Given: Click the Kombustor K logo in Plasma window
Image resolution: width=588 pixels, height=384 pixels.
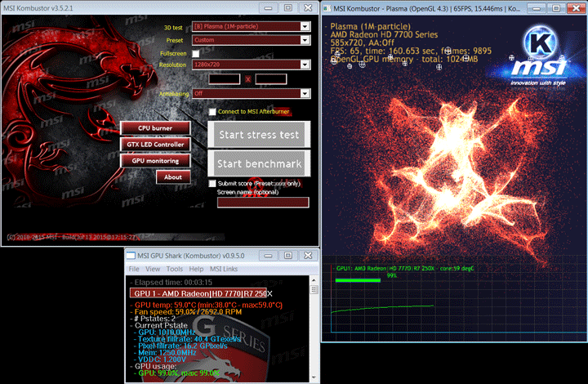Looking at the screenshot, I should 541,42.
